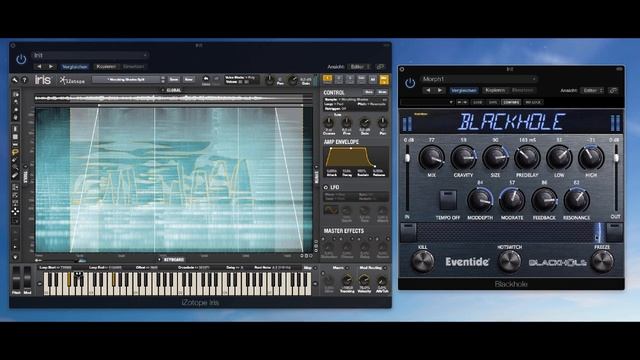The height and width of the screenshot is (360, 640).
Task: Select the frequency selection tool in Iris
Action: [16, 144]
